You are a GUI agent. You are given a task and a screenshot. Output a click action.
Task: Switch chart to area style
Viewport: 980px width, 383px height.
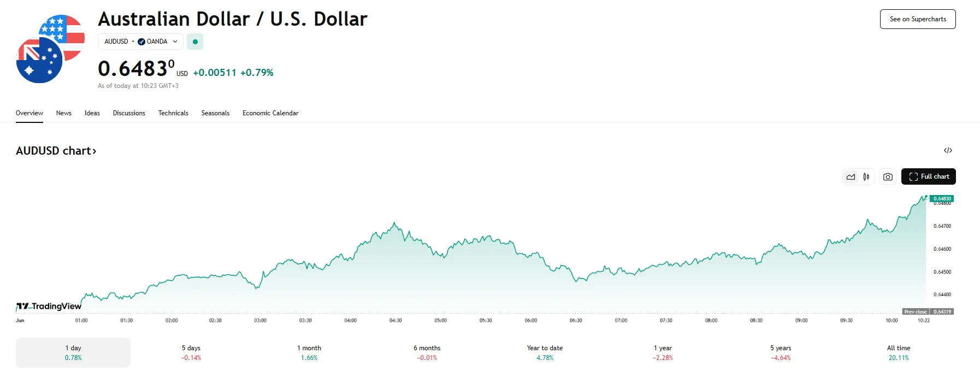point(851,176)
